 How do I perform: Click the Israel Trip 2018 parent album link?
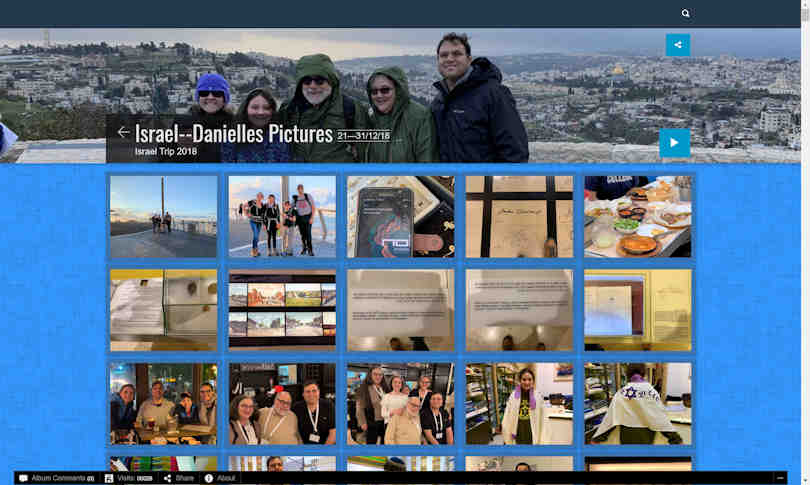[166, 152]
